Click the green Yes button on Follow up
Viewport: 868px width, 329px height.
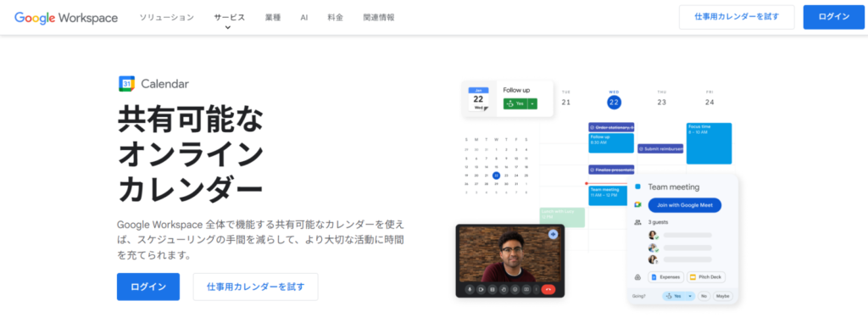pos(515,103)
